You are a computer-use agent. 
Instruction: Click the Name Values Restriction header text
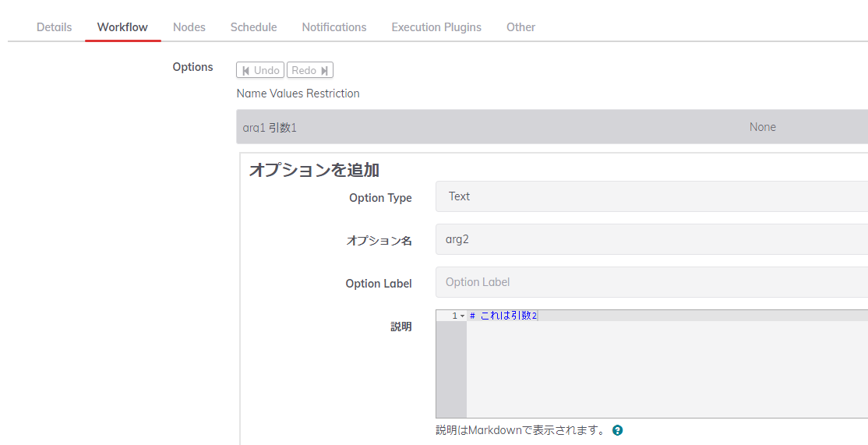click(298, 94)
